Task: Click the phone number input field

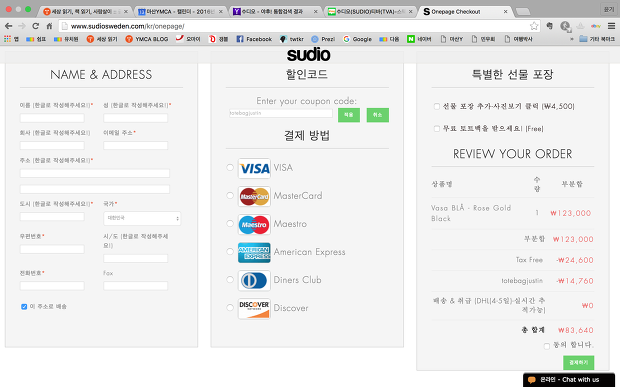Action: pos(52,286)
